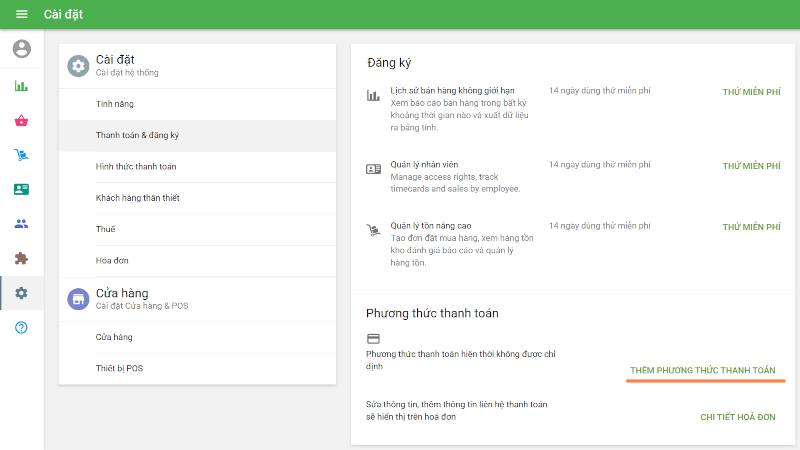The image size is (800, 450).
Task: Open the items basket sidebar icon
Action: (x=21, y=120)
